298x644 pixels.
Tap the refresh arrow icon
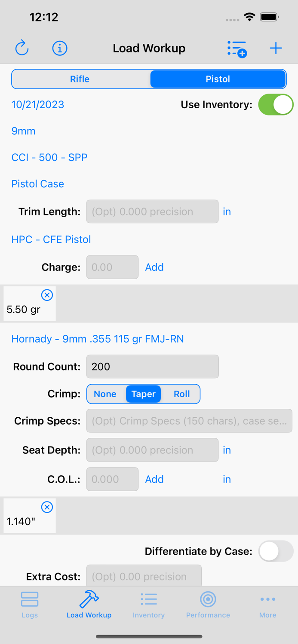click(22, 48)
